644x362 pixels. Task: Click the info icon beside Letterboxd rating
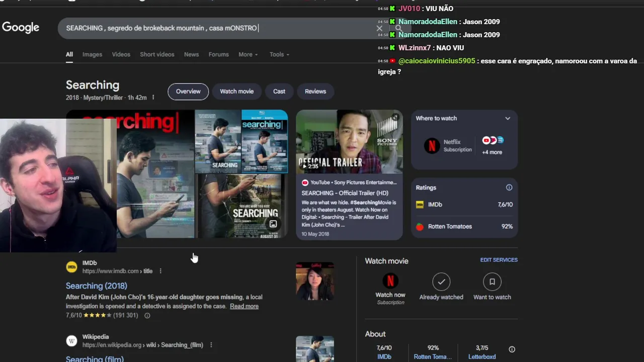(512, 349)
